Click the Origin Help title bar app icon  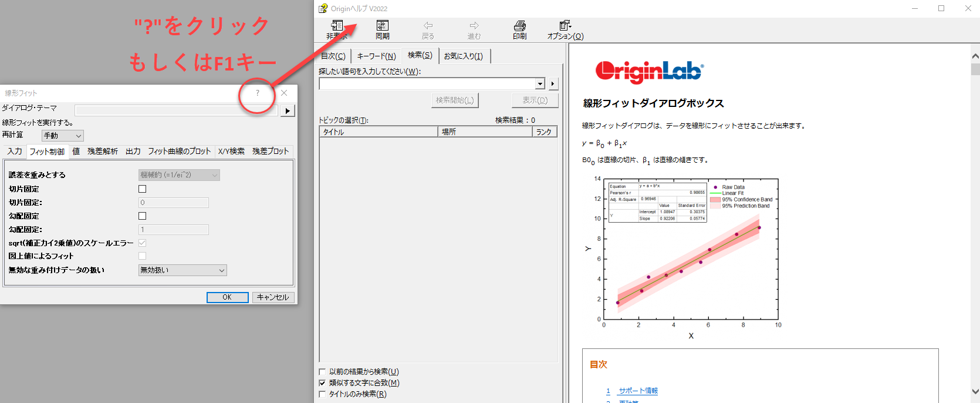click(323, 8)
